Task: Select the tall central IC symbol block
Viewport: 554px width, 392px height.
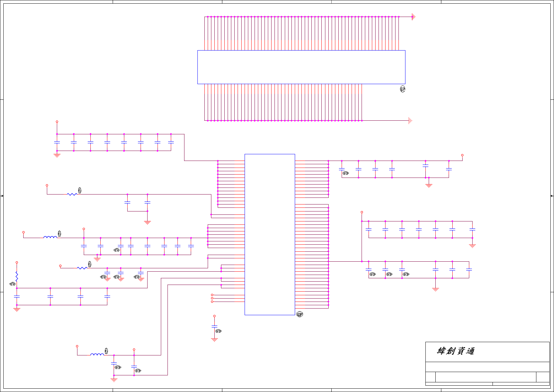Action: (x=270, y=234)
